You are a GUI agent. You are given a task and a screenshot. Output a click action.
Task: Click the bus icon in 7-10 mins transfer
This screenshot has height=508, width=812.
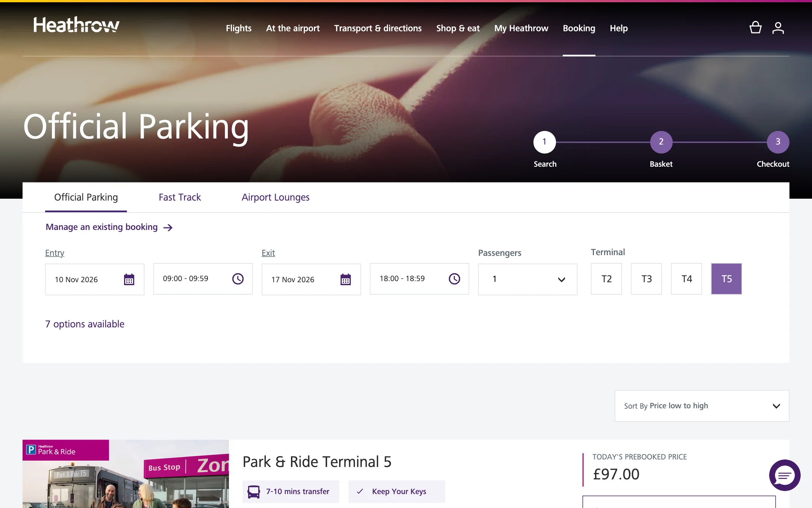pyautogui.click(x=254, y=491)
